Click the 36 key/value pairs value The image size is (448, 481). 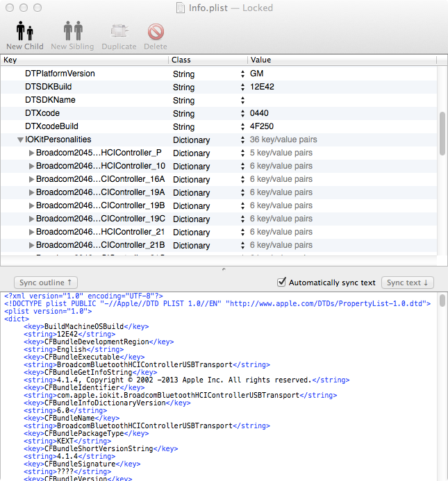pos(283,140)
